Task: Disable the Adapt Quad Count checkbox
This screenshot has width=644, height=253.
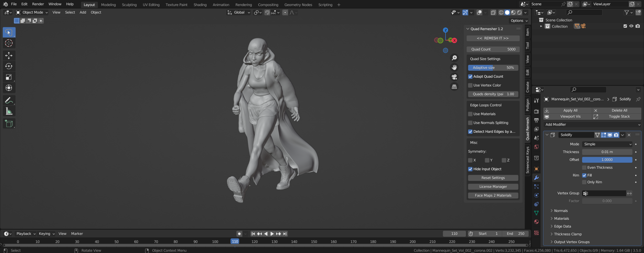Action: tap(470, 76)
